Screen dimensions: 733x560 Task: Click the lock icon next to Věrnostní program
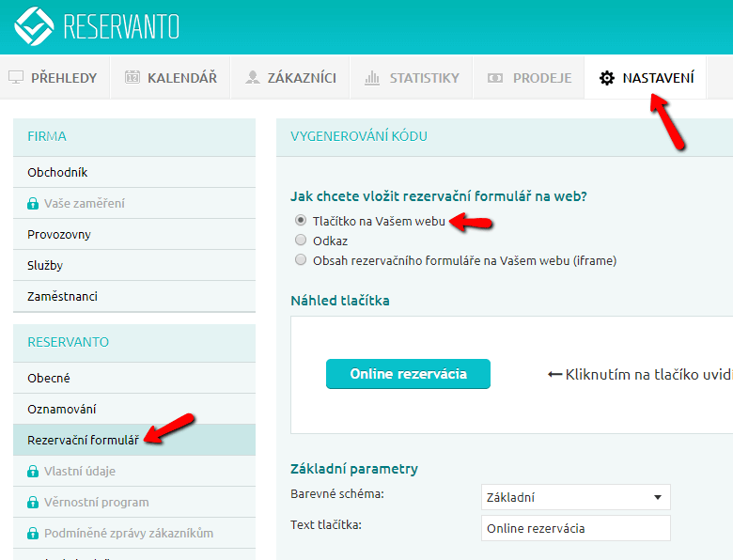33,502
